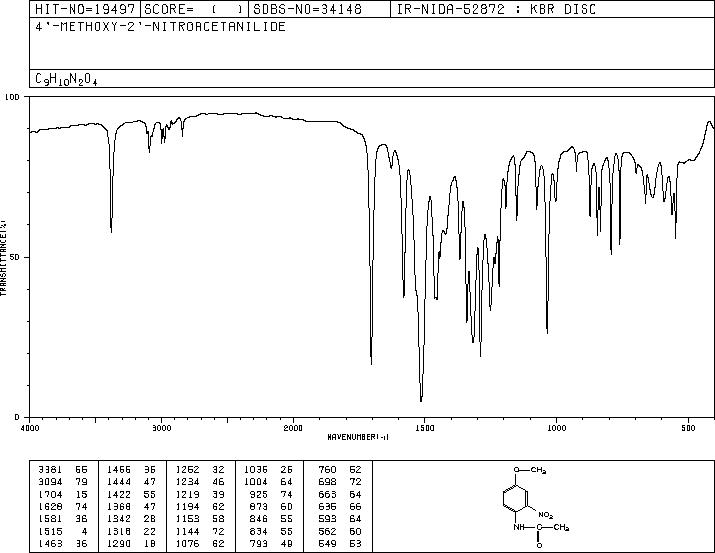Click the benzene ring in the structure drawing
715x553 pixels.
coord(516,498)
